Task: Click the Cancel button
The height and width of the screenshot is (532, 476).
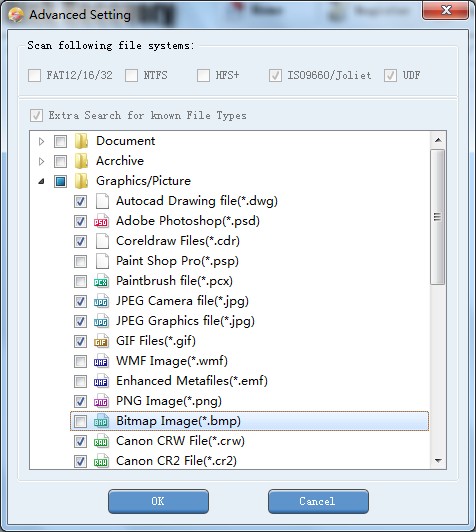Action: (x=318, y=501)
